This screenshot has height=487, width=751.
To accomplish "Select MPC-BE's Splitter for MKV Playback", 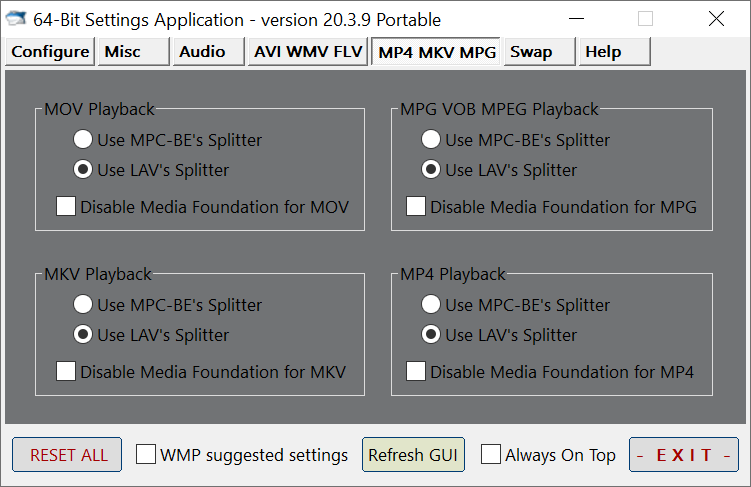I will click(84, 305).
